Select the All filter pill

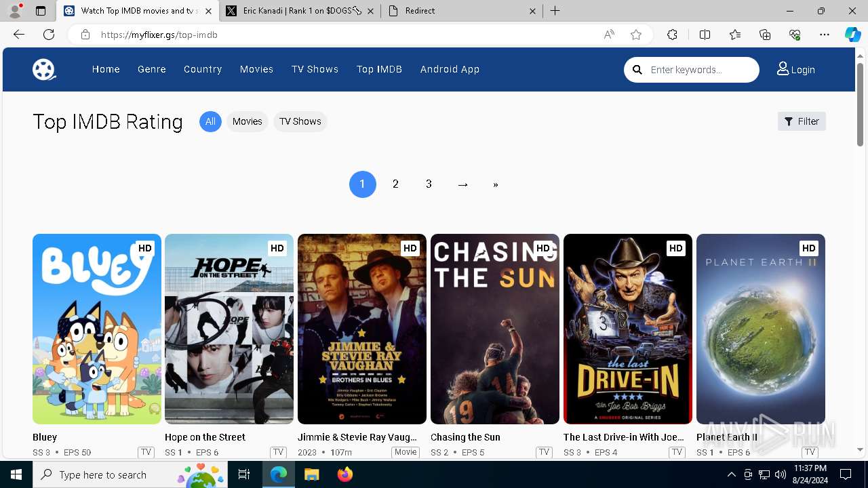pyautogui.click(x=210, y=121)
